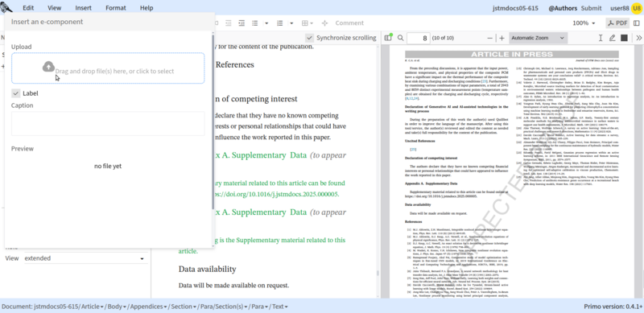The image size is (644, 313).
Task: Open the 100% zoom dropdown
Action: pyautogui.click(x=584, y=23)
